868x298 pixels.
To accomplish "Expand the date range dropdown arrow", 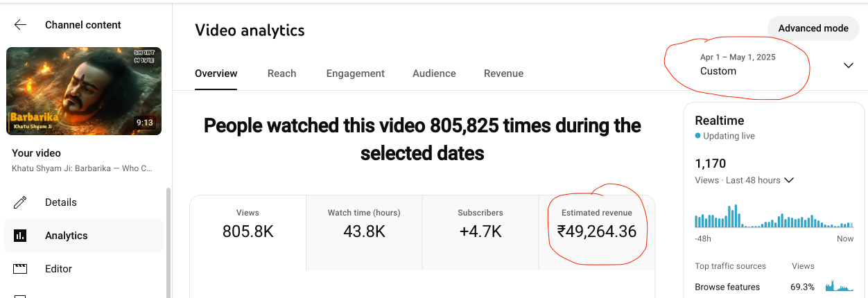I will tap(848, 65).
